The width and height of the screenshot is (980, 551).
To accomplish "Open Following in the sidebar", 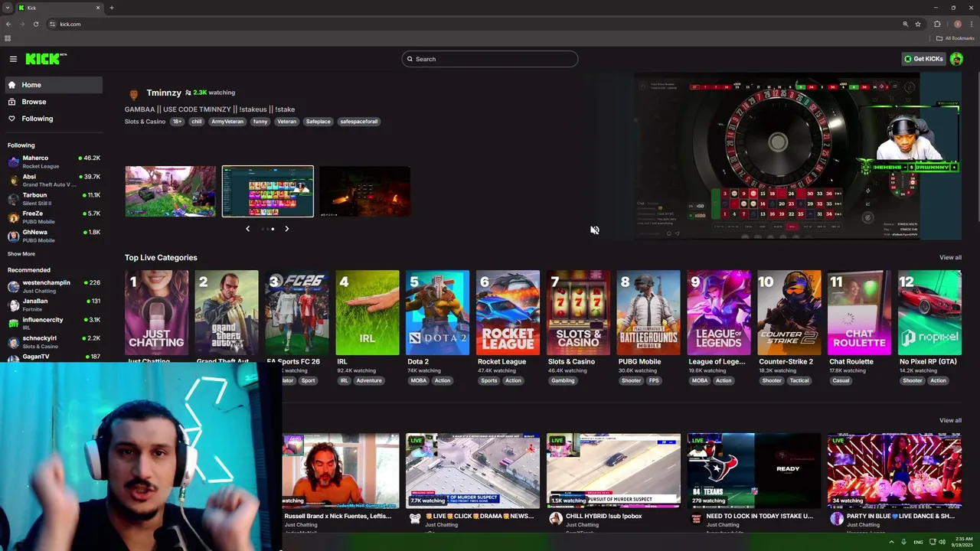I will [x=54, y=119].
